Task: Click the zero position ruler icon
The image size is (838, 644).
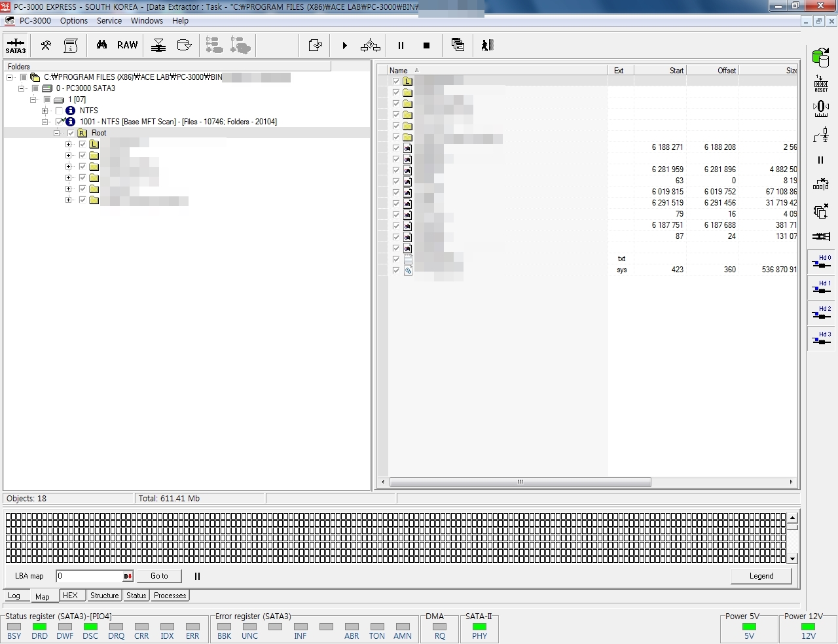Action: click(821, 109)
